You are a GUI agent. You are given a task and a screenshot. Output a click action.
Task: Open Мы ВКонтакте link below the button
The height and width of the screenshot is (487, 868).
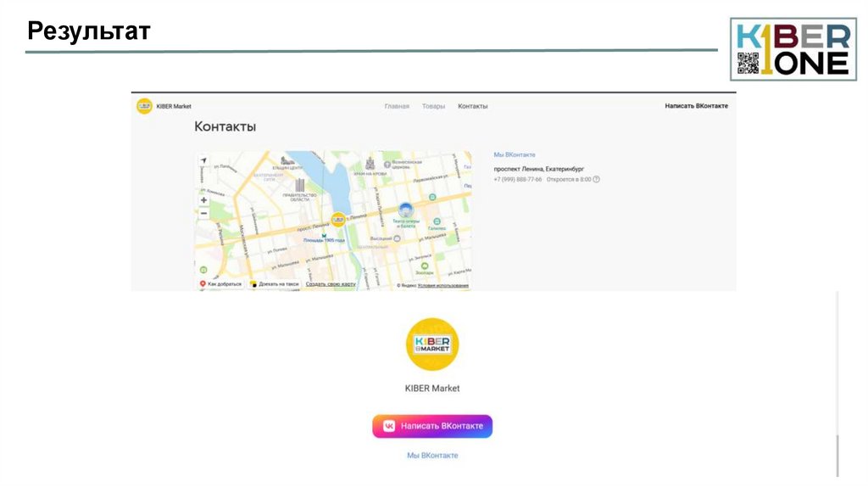pos(432,456)
